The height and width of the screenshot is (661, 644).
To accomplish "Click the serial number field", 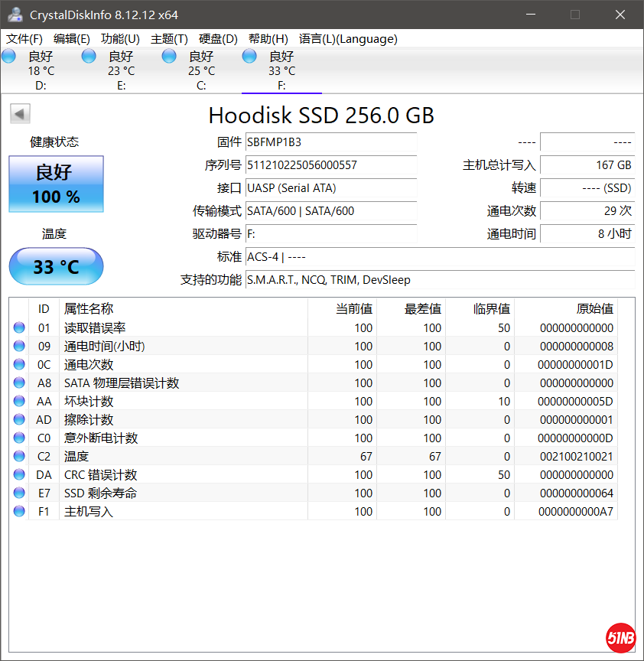I will [x=330, y=165].
